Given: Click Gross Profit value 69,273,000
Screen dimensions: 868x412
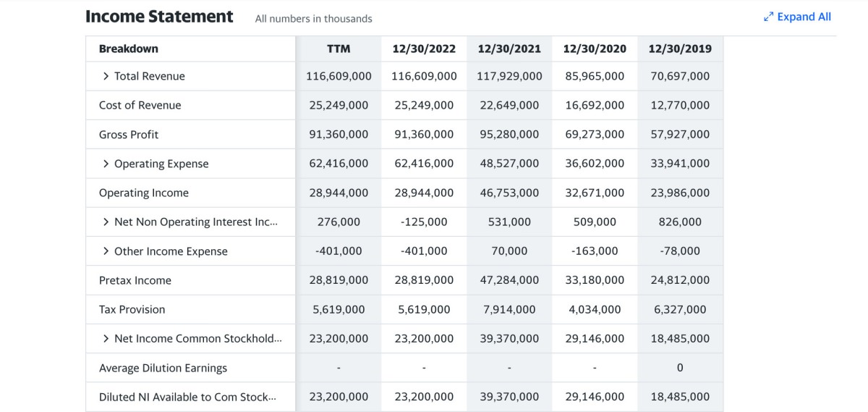Looking at the screenshot, I should (595, 135).
